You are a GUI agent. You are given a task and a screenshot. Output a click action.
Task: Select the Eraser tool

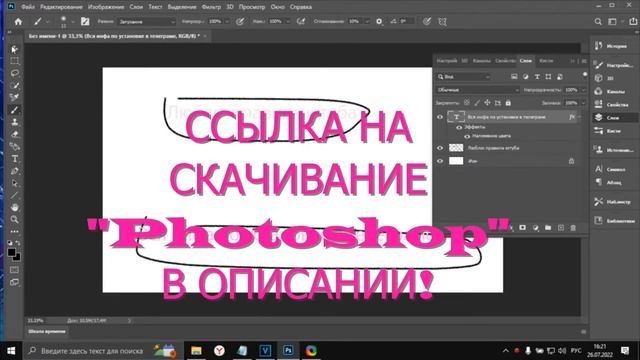point(14,134)
